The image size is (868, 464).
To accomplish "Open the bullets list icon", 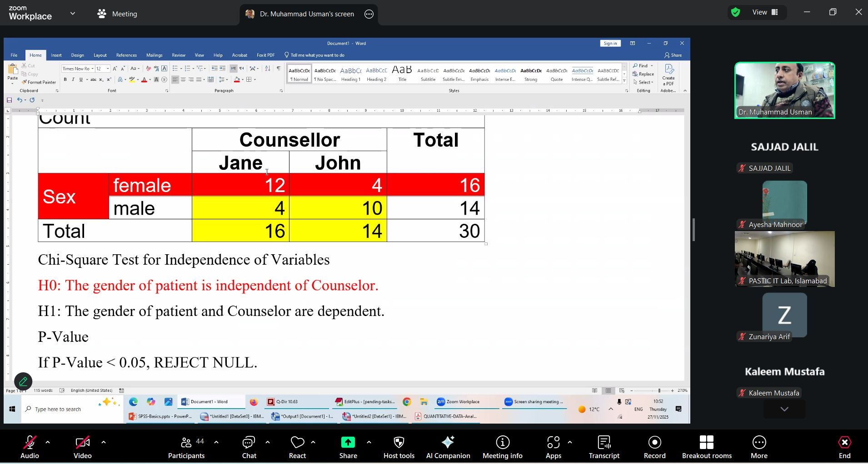I will click(175, 69).
